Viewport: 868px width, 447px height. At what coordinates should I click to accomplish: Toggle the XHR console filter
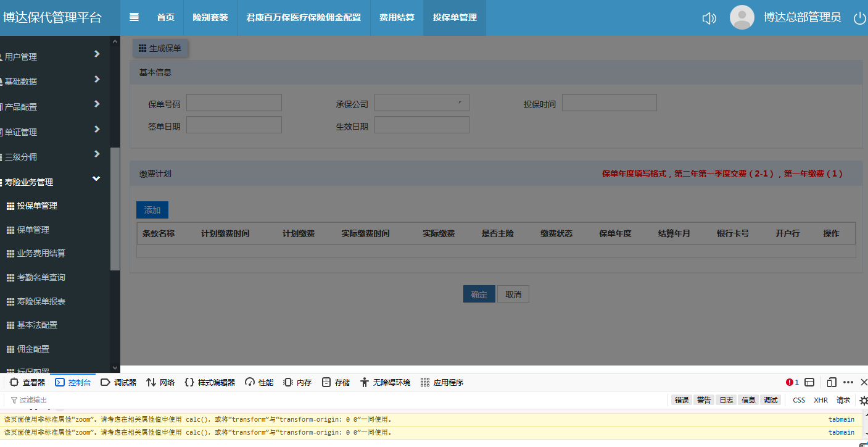[820, 400]
